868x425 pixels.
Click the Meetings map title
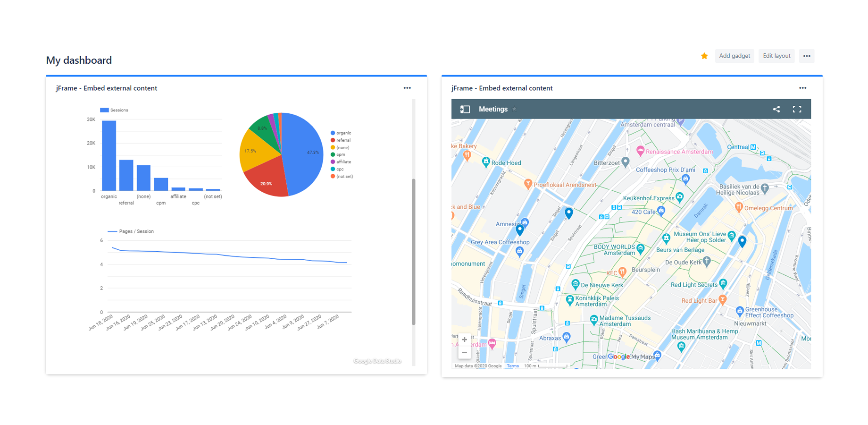[x=493, y=109]
